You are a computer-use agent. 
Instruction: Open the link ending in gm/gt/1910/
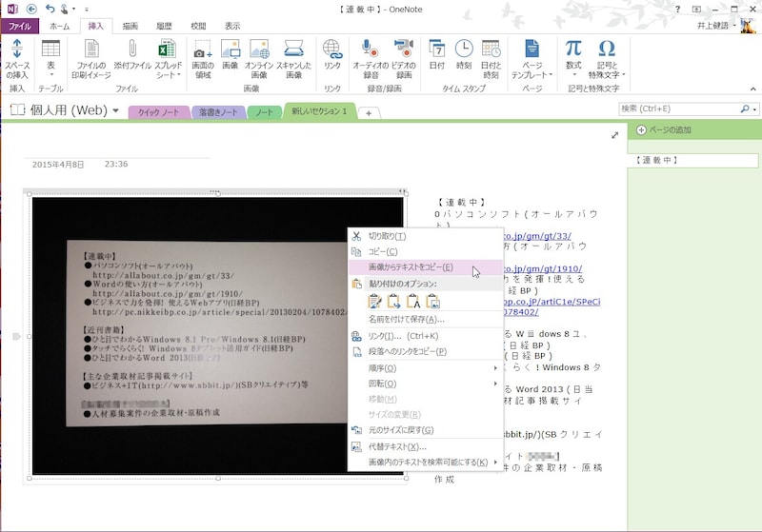click(x=542, y=268)
